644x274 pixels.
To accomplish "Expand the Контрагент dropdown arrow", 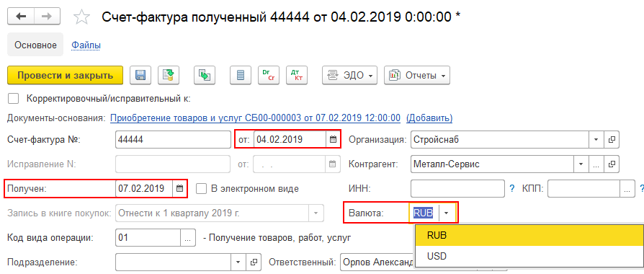I will click(x=581, y=164).
